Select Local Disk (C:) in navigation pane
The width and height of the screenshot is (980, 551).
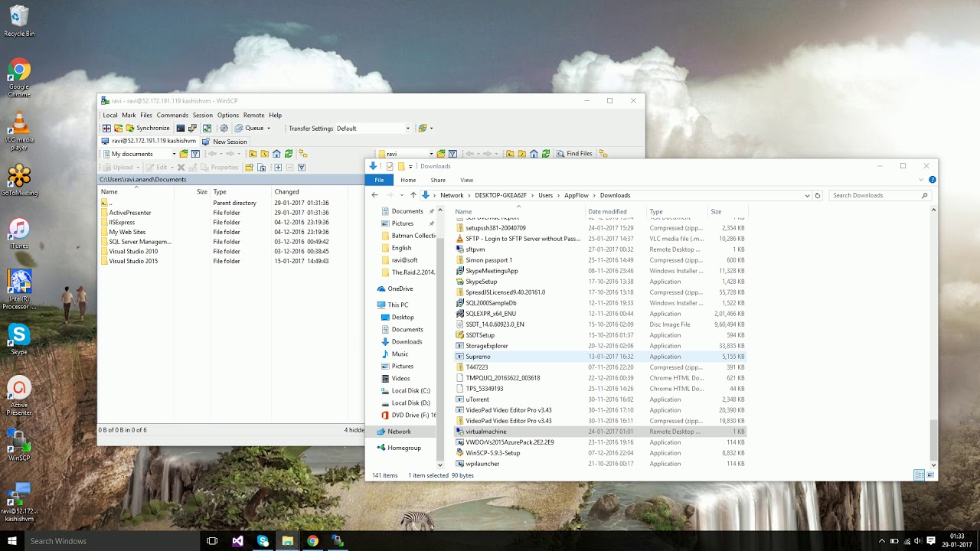410,390
